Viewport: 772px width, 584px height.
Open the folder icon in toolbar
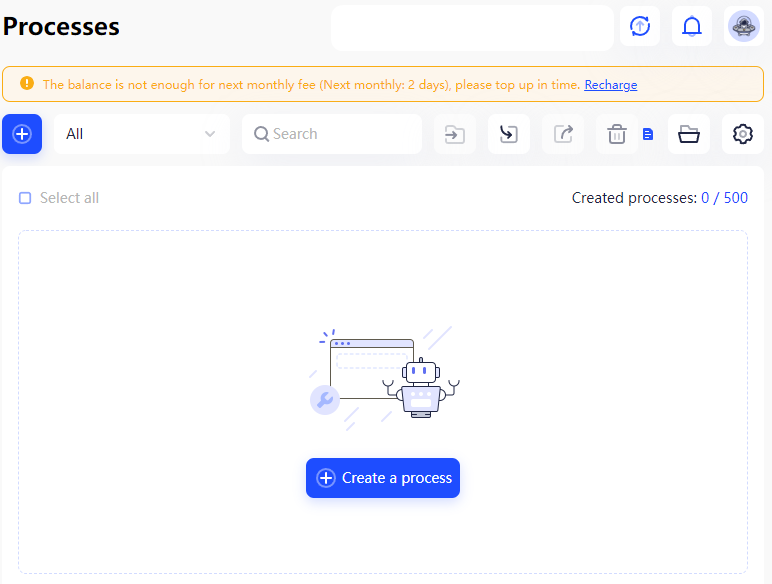(689, 134)
